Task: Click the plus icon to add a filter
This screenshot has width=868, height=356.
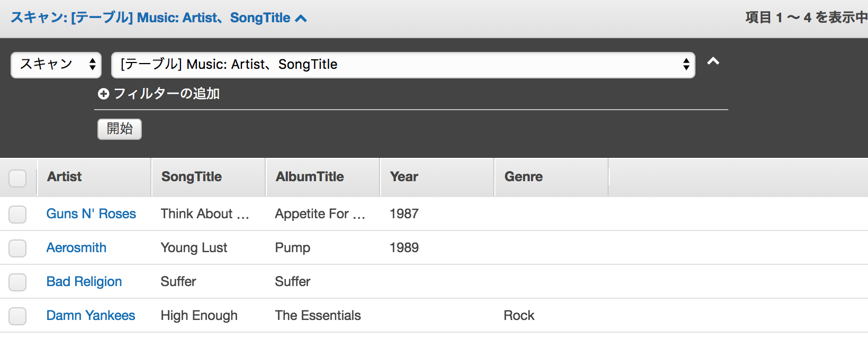Action: coord(104,94)
